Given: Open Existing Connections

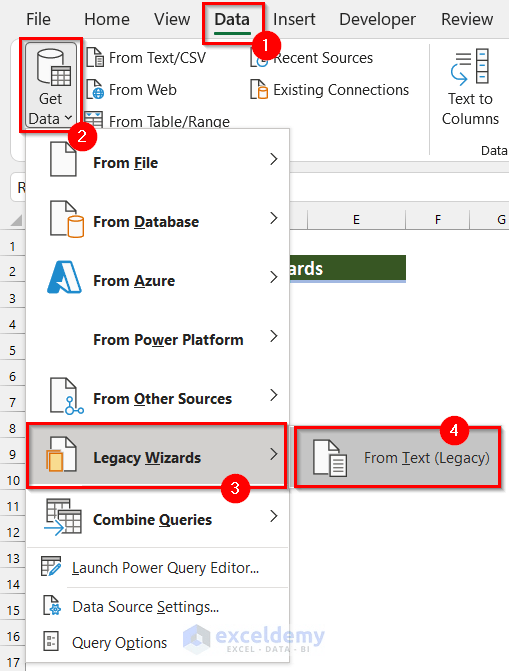Looking at the screenshot, I should point(341,90).
